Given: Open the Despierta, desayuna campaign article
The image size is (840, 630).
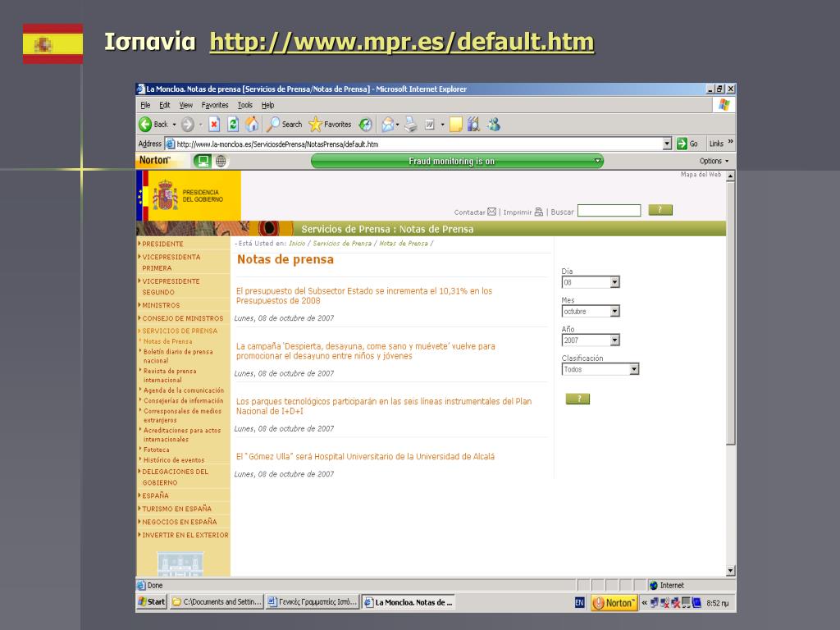Looking at the screenshot, I should [365, 351].
